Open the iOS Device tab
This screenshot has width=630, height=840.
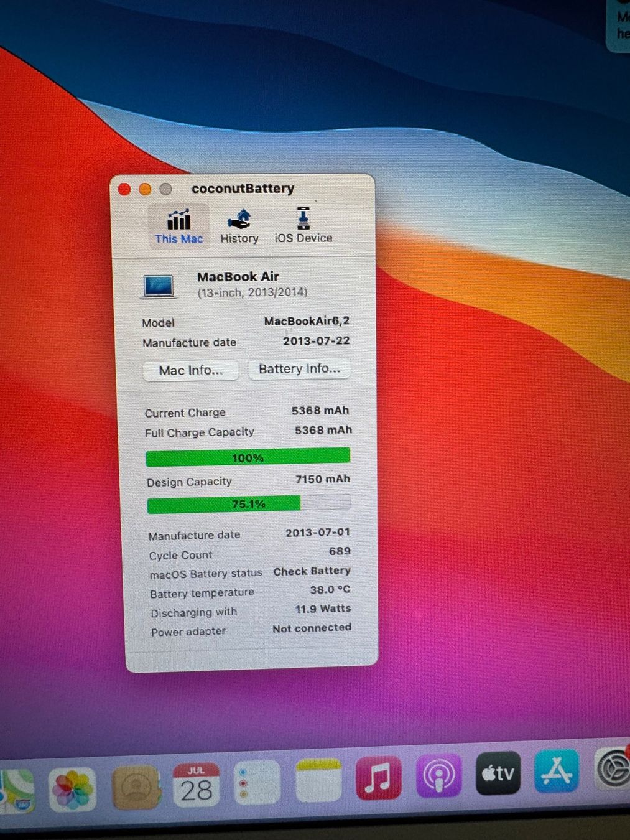[x=303, y=226]
